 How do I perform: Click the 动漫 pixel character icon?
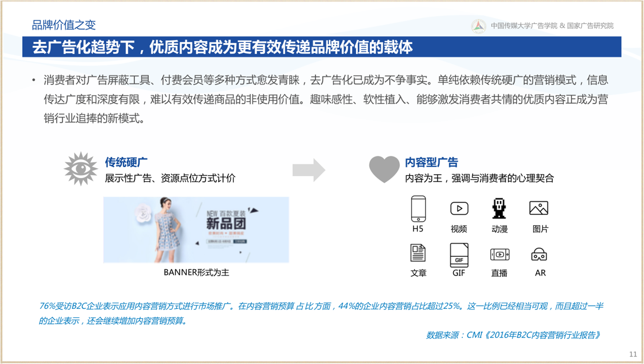[499, 208]
